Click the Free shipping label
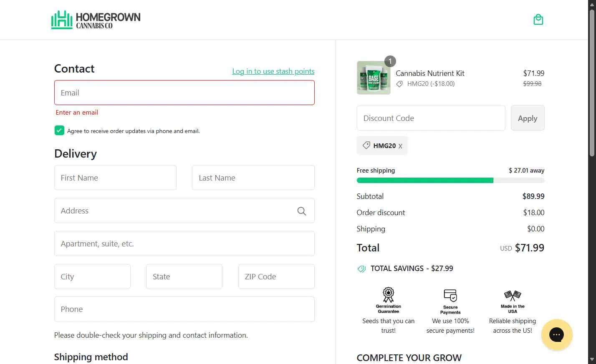596x364 pixels. [x=376, y=171]
